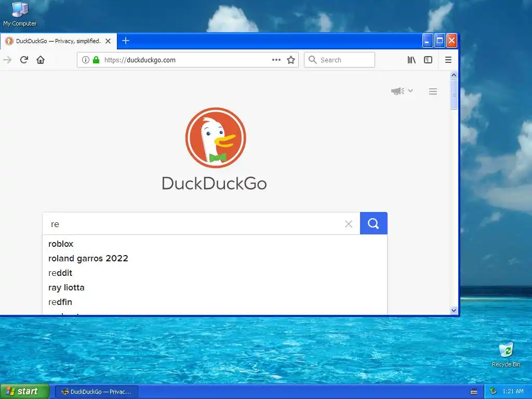Open a new tab with the plus button

pyautogui.click(x=126, y=41)
